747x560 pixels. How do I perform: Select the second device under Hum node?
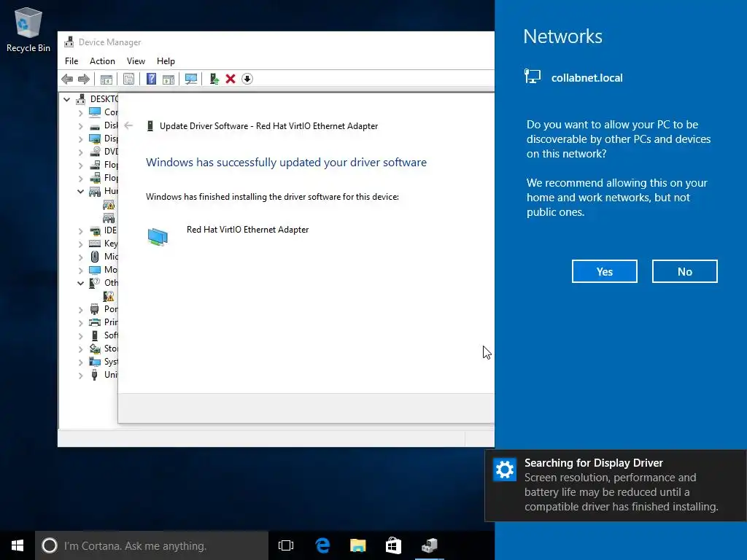(x=109, y=218)
